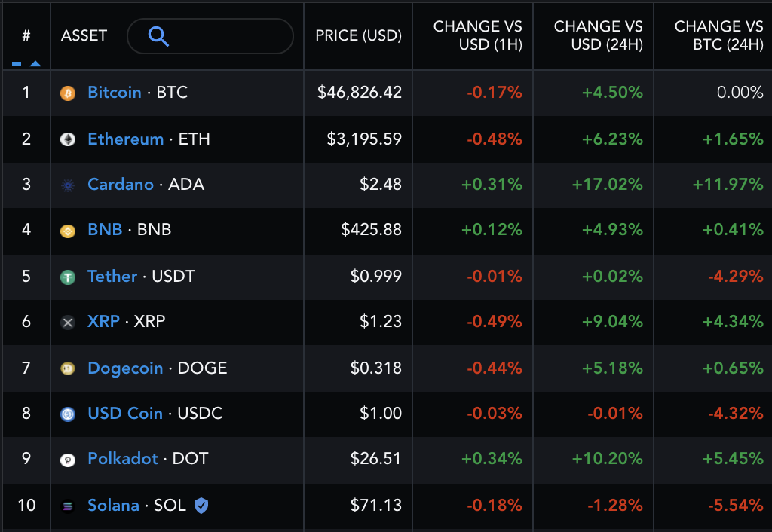Screen dimensions: 772x532
Task: Click the Bitcoin coin icon
Action: (x=68, y=93)
